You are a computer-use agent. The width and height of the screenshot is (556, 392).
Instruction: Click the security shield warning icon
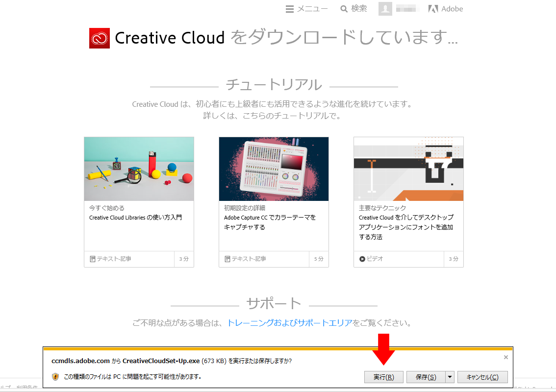pos(55,377)
